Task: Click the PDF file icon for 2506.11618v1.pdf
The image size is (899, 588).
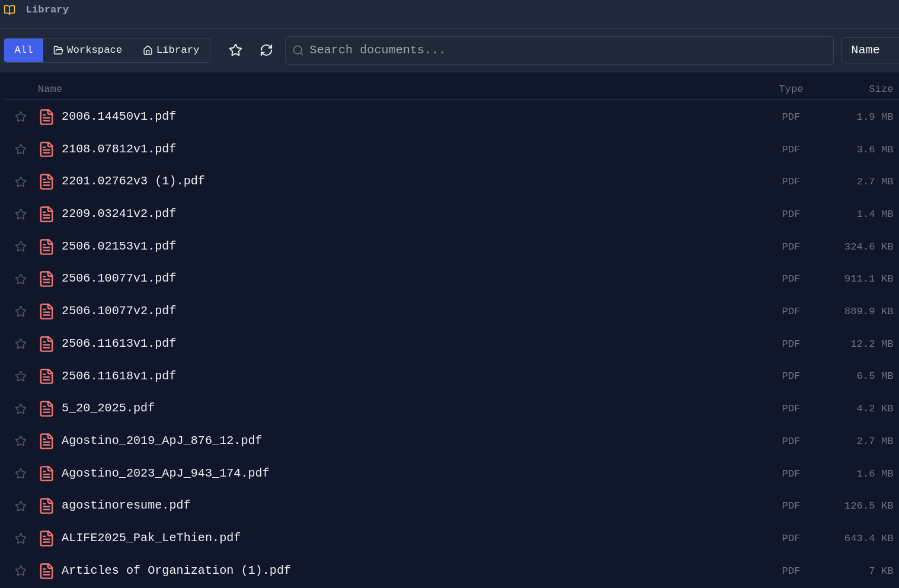Action: [x=46, y=376]
